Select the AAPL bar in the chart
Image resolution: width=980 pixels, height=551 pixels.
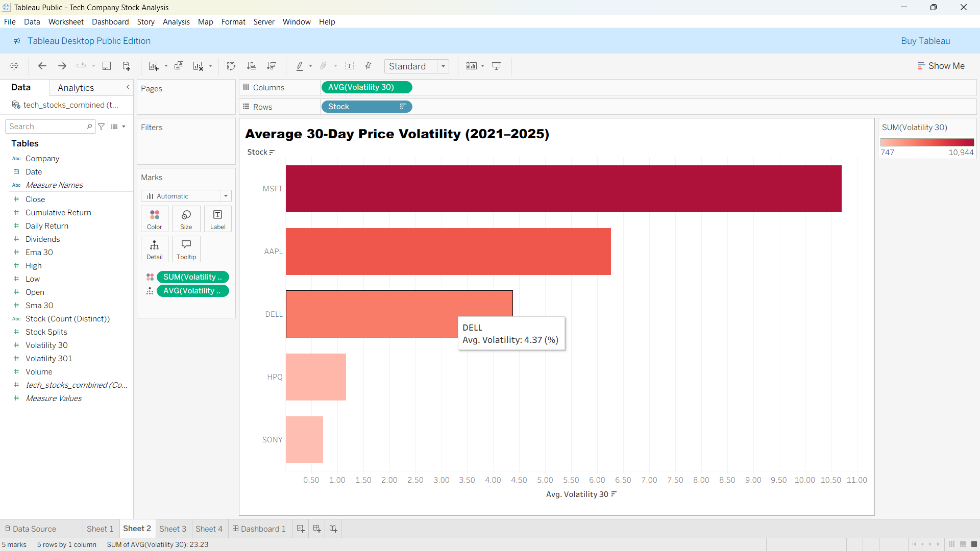pyautogui.click(x=448, y=252)
